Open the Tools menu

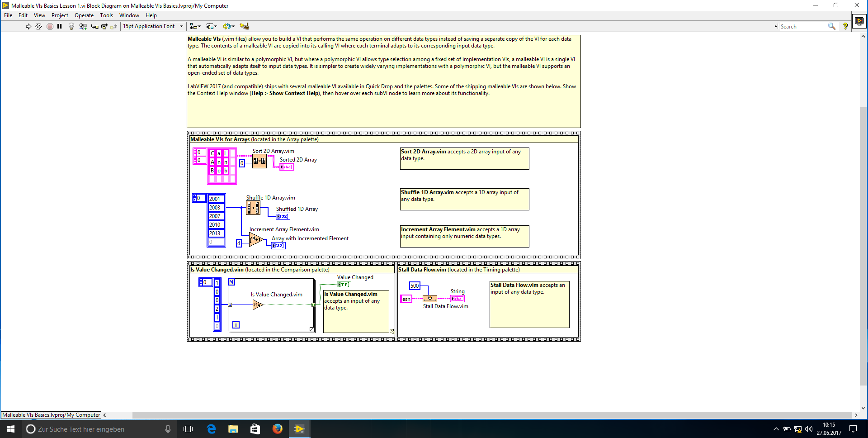(106, 15)
